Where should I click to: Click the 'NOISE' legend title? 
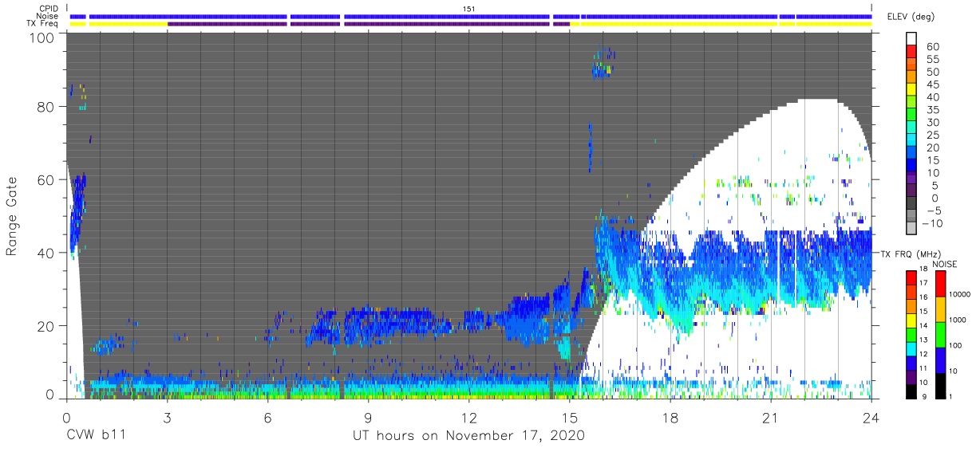[945, 263]
